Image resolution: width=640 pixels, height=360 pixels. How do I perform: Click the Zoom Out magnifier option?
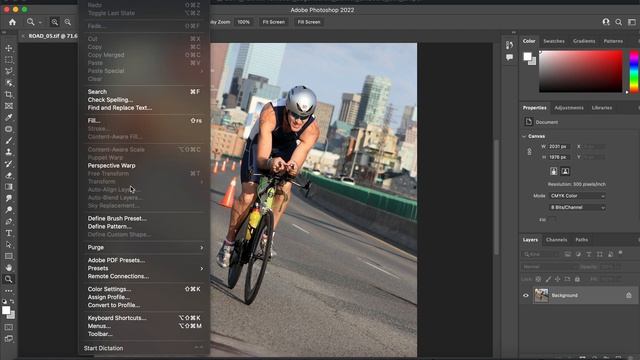pyautogui.click(x=68, y=22)
